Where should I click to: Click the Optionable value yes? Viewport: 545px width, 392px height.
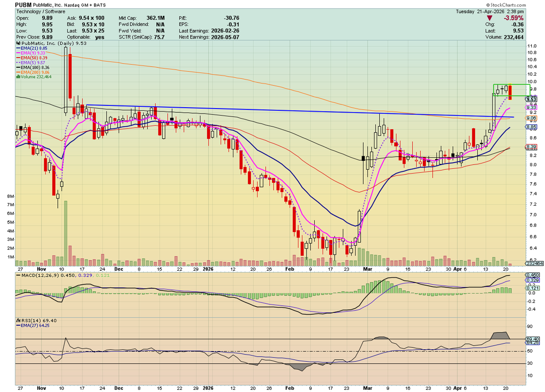click(x=100, y=37)
